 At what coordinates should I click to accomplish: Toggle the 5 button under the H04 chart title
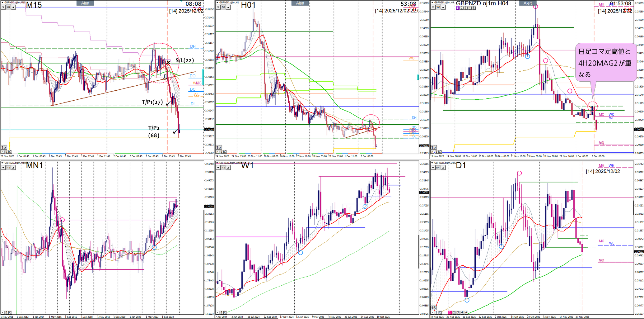click(474, 8)
